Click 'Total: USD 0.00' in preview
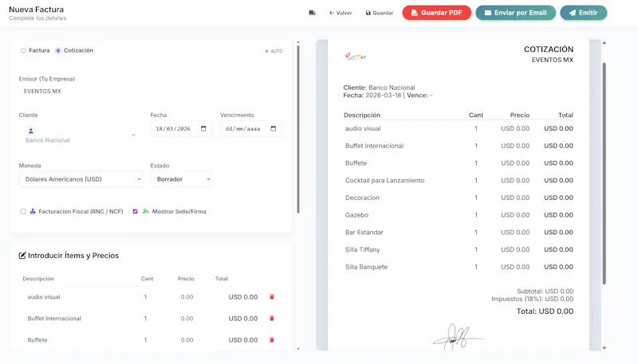 pos(545,311)
